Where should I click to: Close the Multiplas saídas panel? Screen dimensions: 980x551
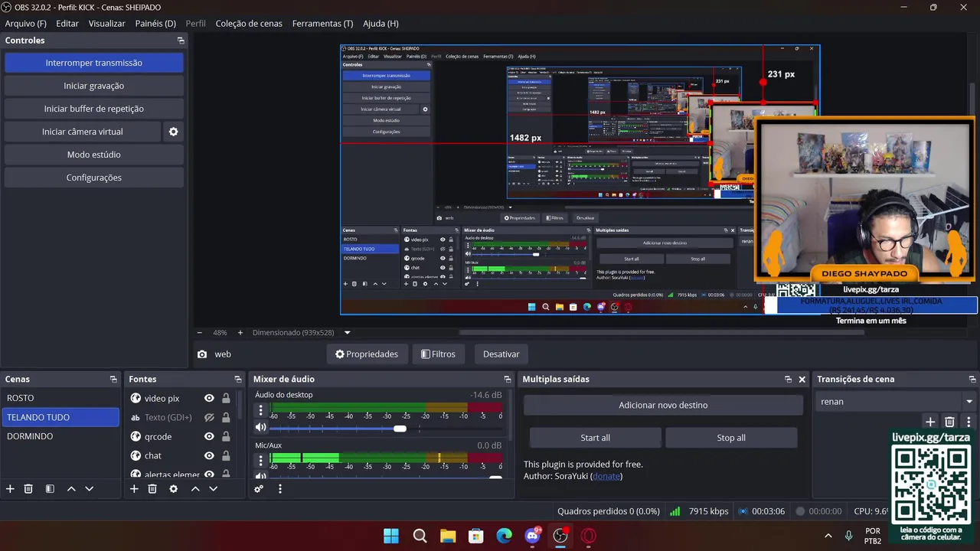(802, 380)
